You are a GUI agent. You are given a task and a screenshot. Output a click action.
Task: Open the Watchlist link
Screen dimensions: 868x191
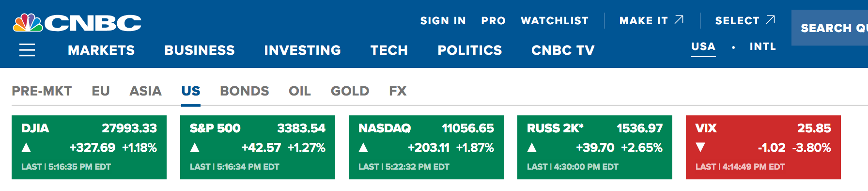pos(555,21)
